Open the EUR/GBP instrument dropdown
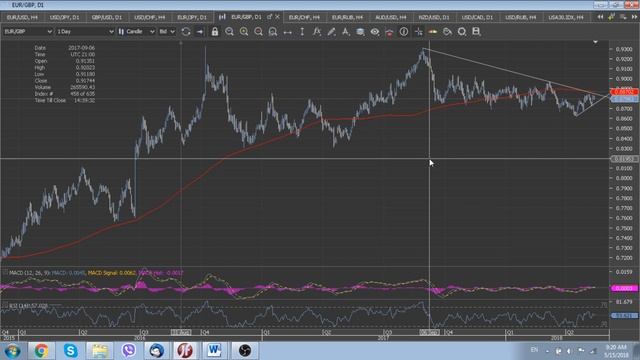 (27, 31)
